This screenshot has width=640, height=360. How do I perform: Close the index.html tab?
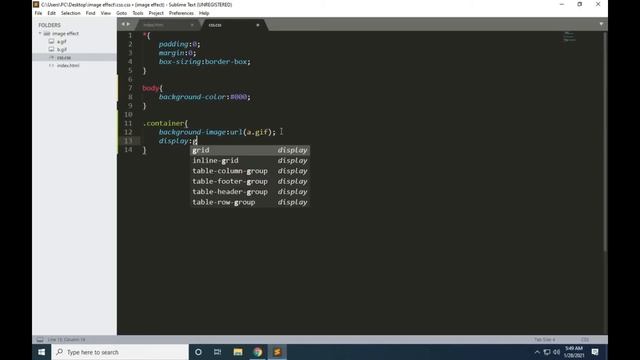pyautogui.click(x=192, y=25)
